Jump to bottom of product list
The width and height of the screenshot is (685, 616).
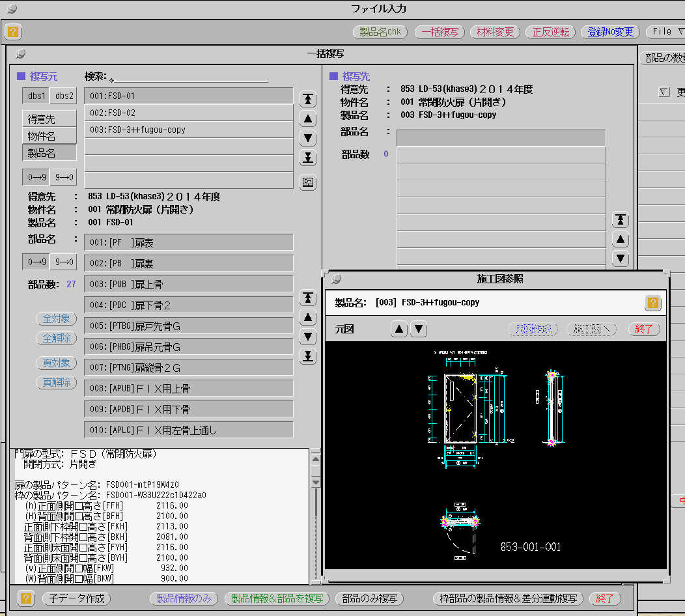(308, 158)
